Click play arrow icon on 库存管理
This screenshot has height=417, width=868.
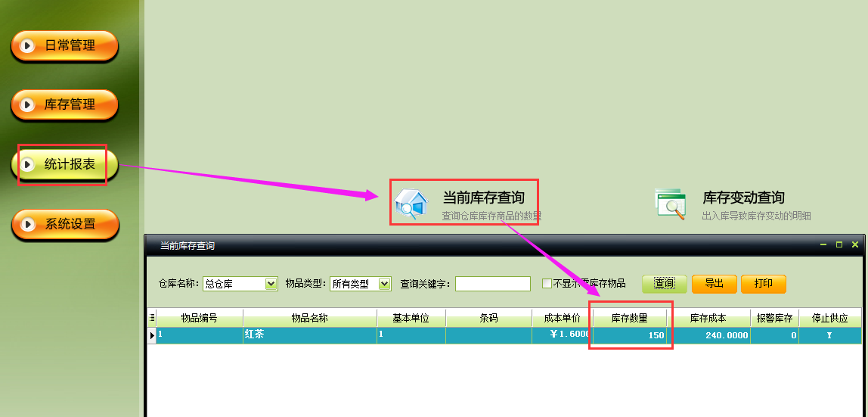coord(27,105)
